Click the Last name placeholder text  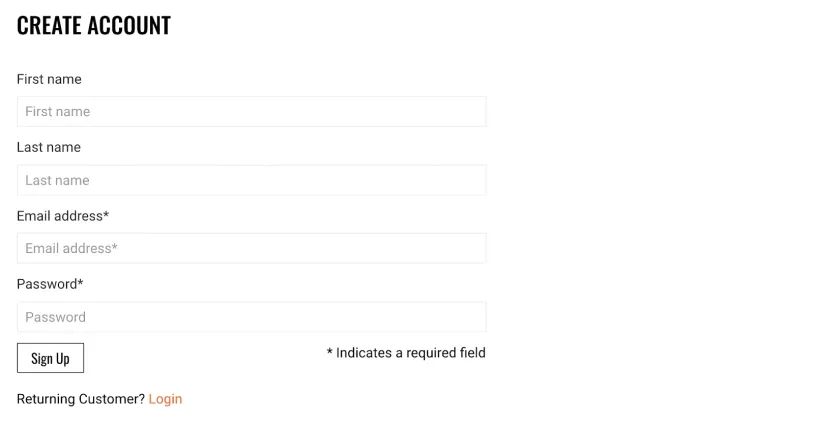pos(57,180)
